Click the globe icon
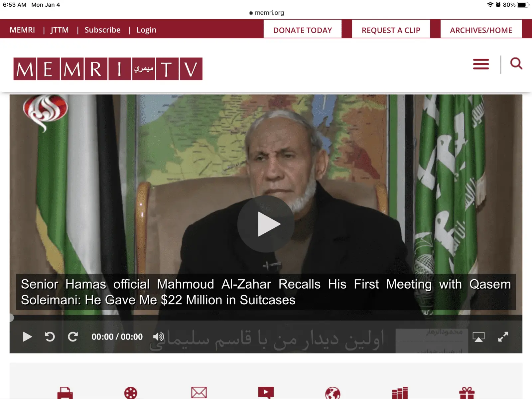 333,393
